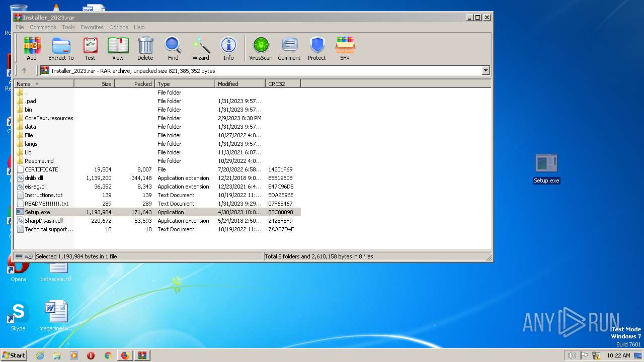Viewport: 644px width, 362px height.
Task: Click the status bar drive icon
Action: tap(19, 256)
